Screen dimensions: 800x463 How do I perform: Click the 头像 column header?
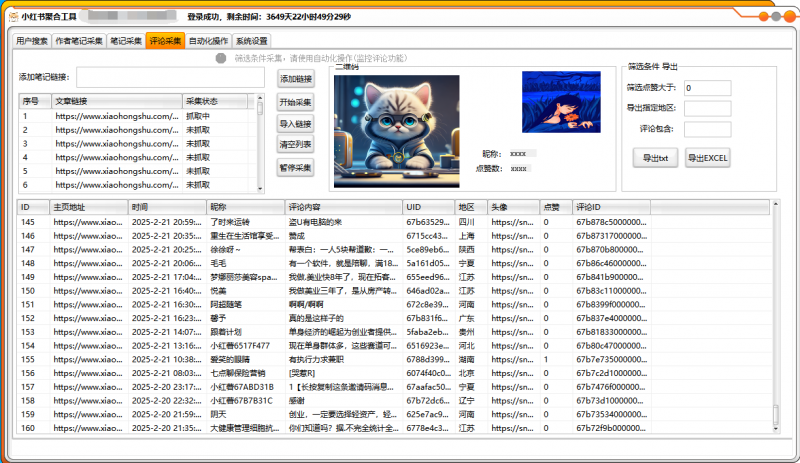[513, 207]
